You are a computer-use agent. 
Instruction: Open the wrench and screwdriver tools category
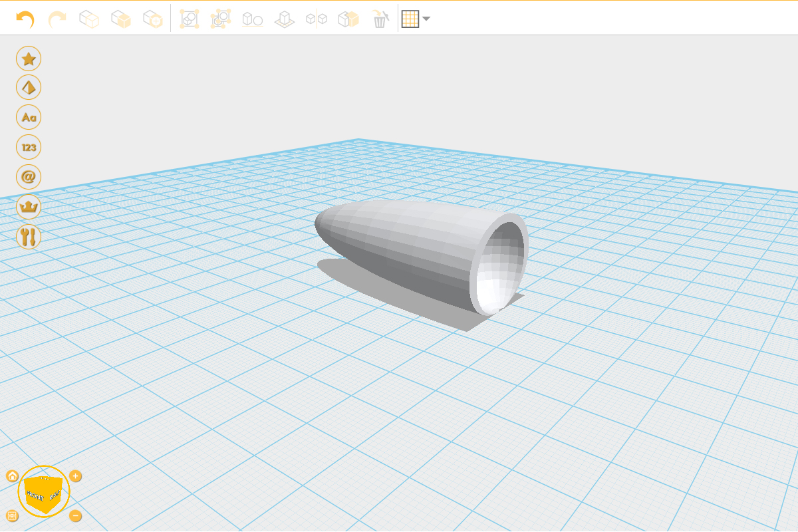click(29, 236)
